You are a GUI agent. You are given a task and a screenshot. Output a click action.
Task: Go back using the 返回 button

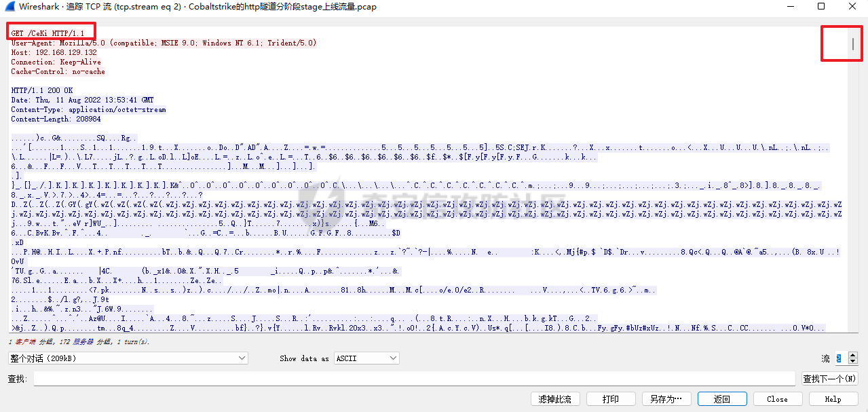[x=721, y=399]
